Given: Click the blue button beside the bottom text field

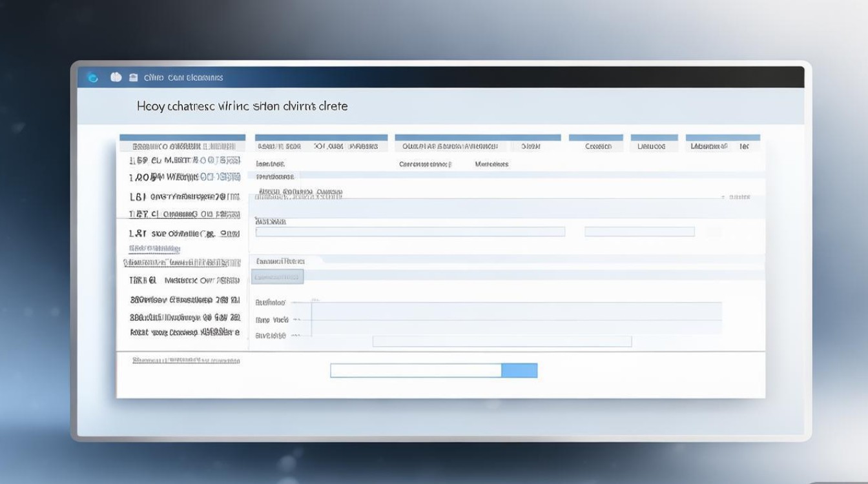Looking at the screenshot, I should pyautogui.click(x=519, y=370).
